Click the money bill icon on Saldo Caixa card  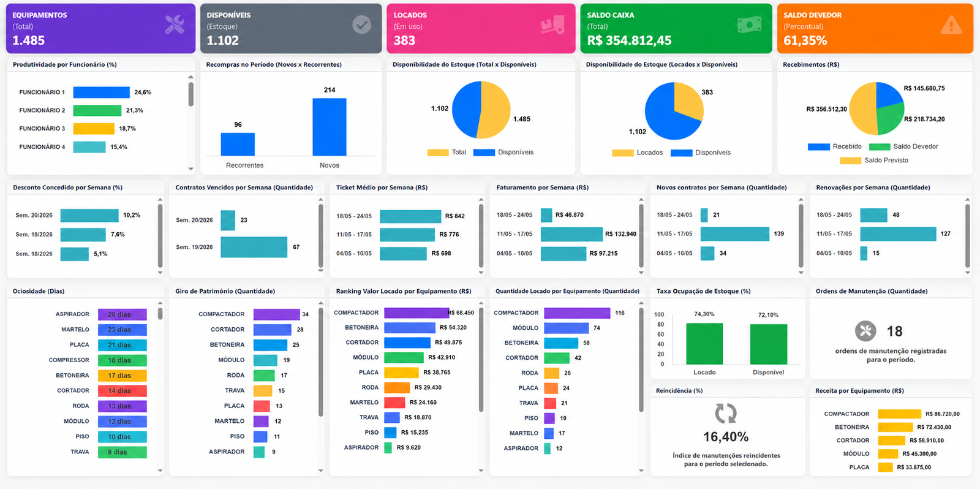pos(750,25)
